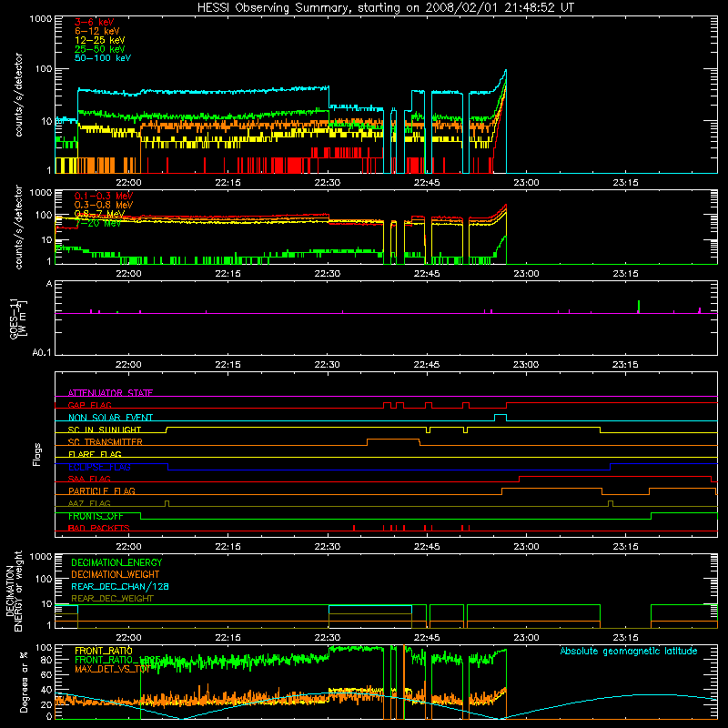This screenshot has width=728, height=728.
Task: Click the olive flag label below PARTICLE_FLAG
Action: point(89,503)
